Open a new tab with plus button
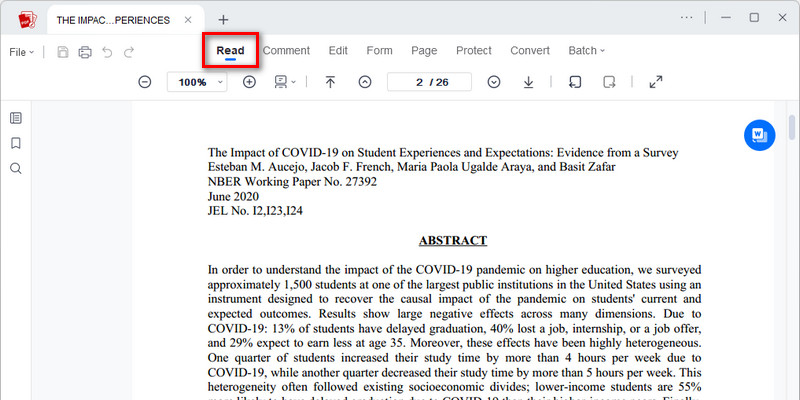Image resolution: width=800 pixels, height=400 pixels. click(x=223, y=20)
